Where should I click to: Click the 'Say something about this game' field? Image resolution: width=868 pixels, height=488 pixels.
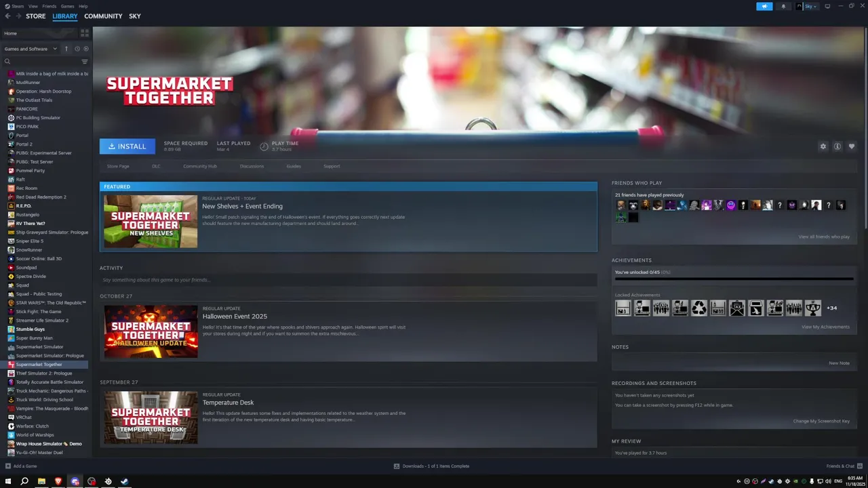click(349, 280)
